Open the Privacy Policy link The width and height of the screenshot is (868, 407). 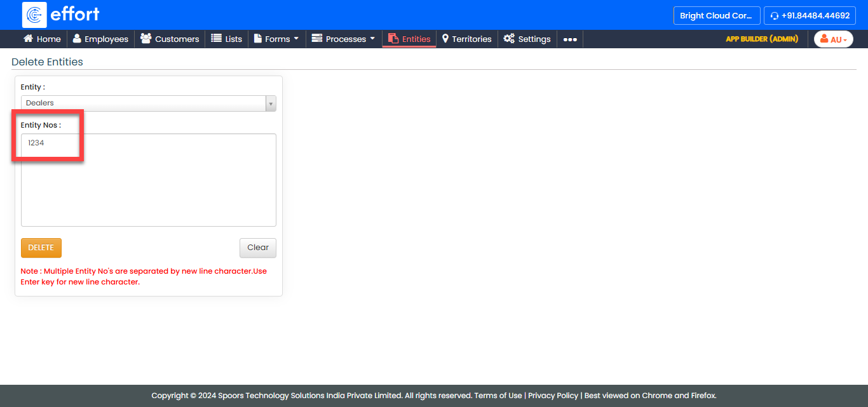[553, 396]
